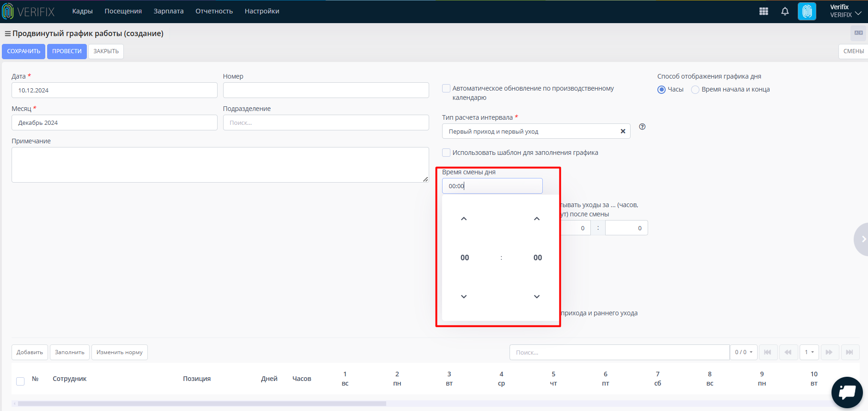The height and width of the screenshot is (411, 868).
Task: Open the page number dropdown
Action: [x=809, y=352]
